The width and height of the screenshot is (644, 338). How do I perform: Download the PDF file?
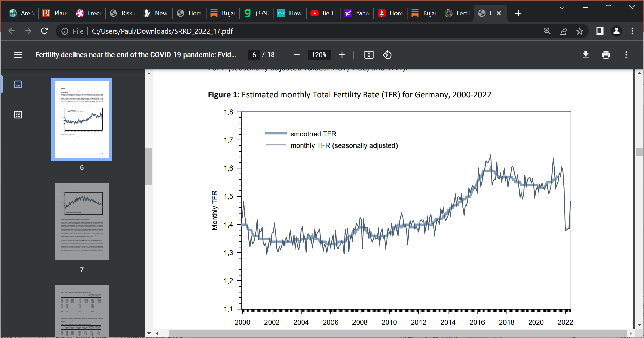(586, 55)
